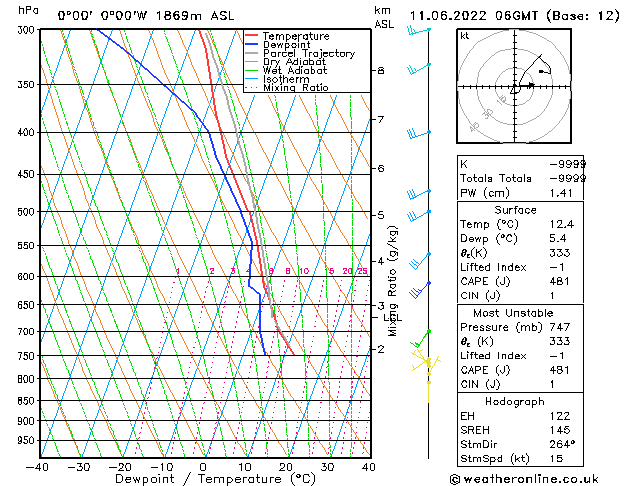
Task: Select the 'Temperature' legend label
Action: [x=296, y=36]
